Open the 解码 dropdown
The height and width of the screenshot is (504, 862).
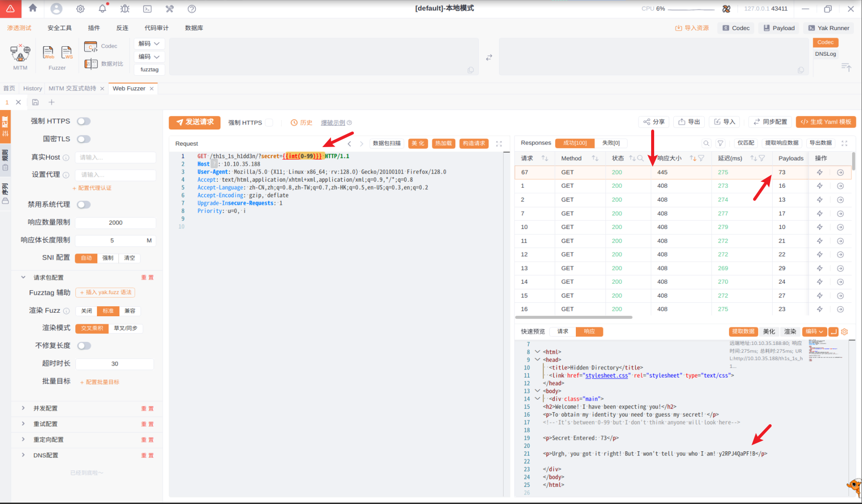click(149, 44)
